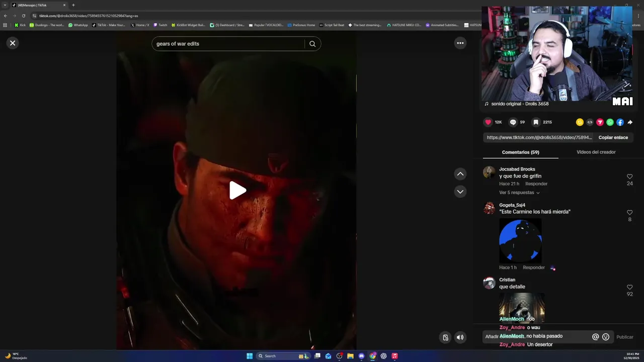Open new browser tab with plus
This screenshot has height=362, width=644.
point(73,5)
